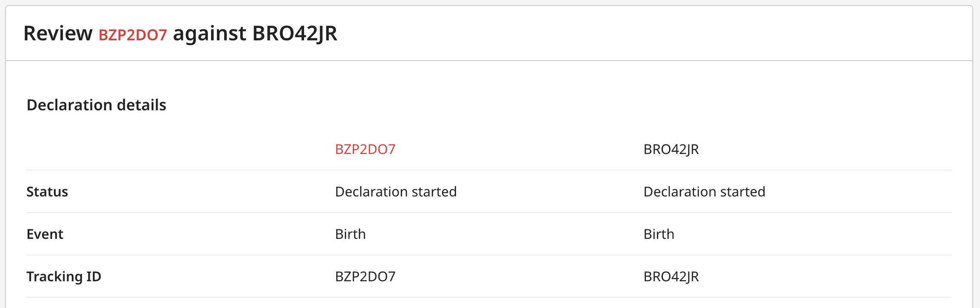Click the separator between Status and Event rows
980x308 pixels.
point(489,213)
